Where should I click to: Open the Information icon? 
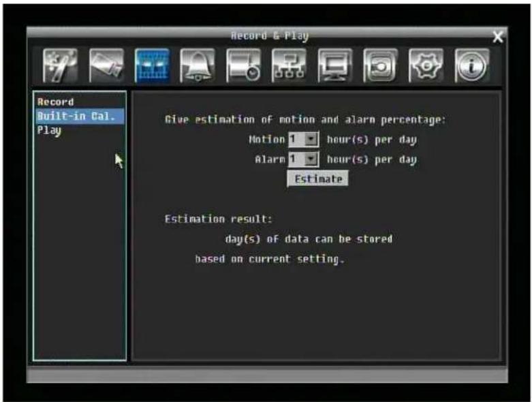472,65
